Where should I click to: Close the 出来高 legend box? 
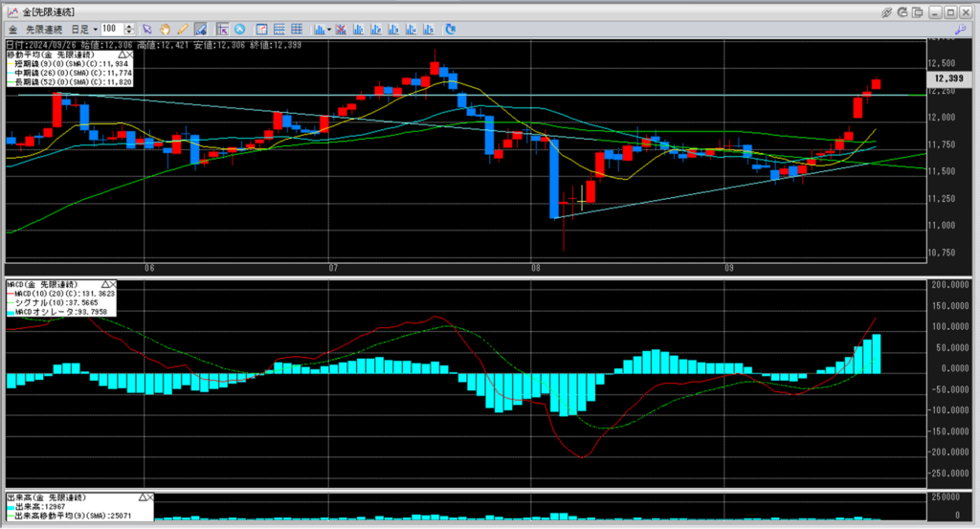150,497
